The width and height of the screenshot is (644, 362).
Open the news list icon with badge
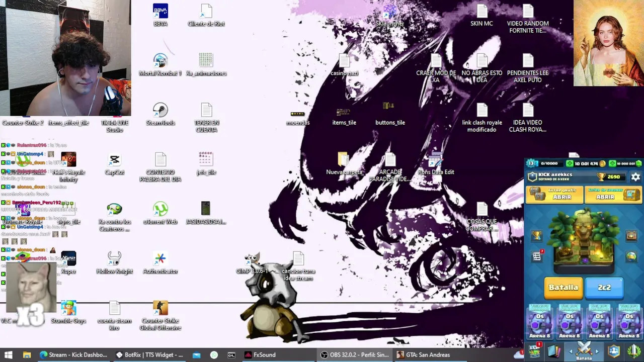(537, 256)
